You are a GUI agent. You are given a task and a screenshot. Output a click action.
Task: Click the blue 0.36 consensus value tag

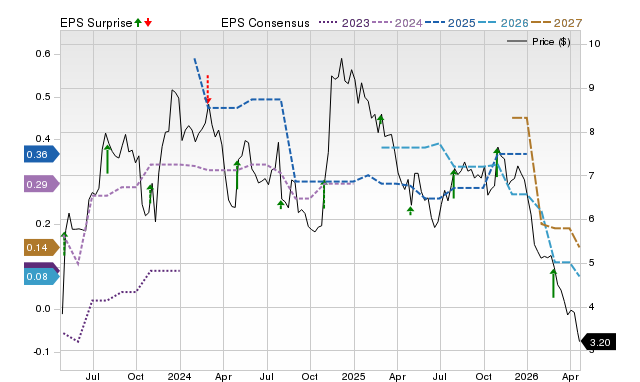[x=42, y=154]
